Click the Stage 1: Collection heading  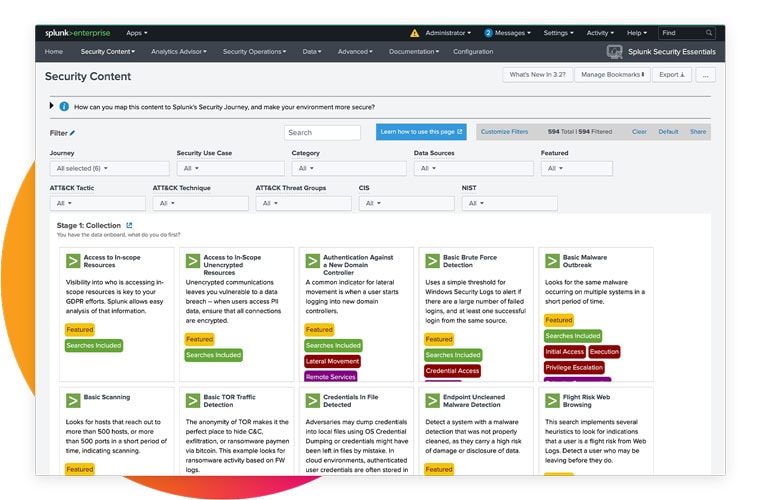coord(89,225)
